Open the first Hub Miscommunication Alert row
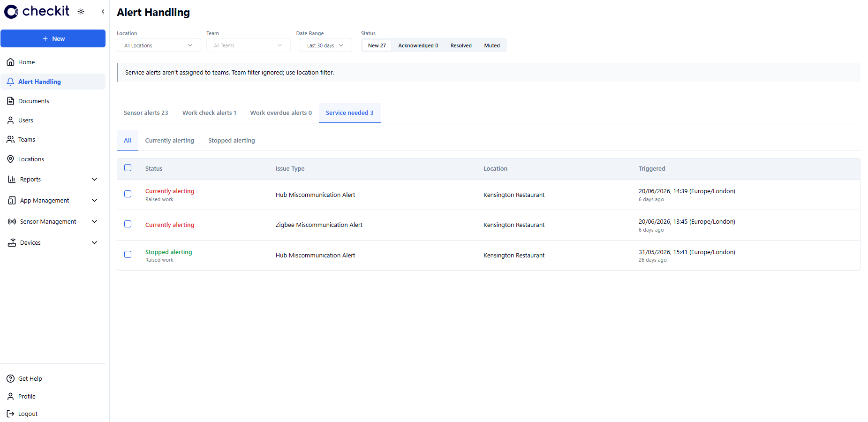The height and width of the screenshot is (422, 868). coord(488,195)
